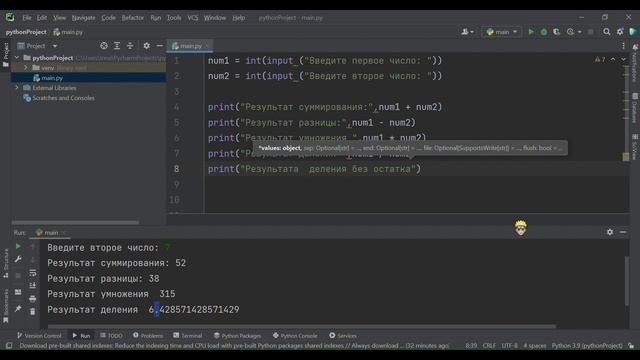Screen dimensions: 640x360
Task: Open Project panel options gear
Action: (x=147, y=46)
